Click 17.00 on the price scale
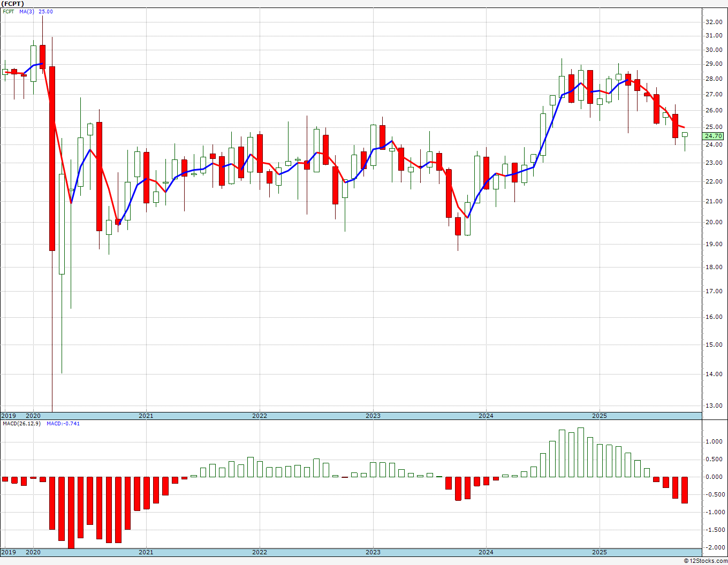 tap(714, 292)
